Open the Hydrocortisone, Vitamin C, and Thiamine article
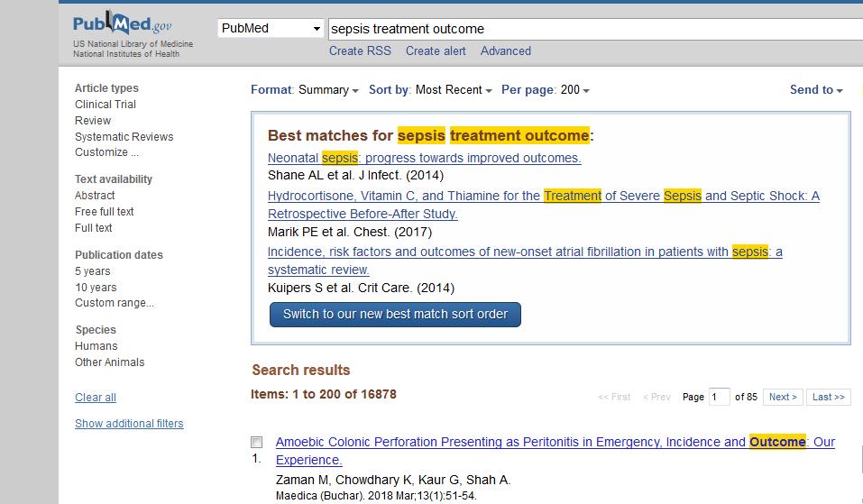The width and height of the screenshot is (863, 504). click(543, 205)
